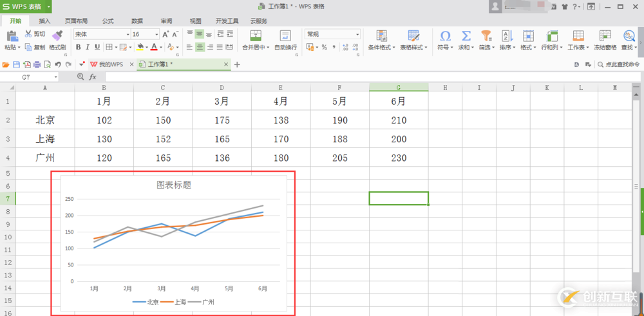
Task: Toggle bold formatting with B button
Action: [78, 47]
